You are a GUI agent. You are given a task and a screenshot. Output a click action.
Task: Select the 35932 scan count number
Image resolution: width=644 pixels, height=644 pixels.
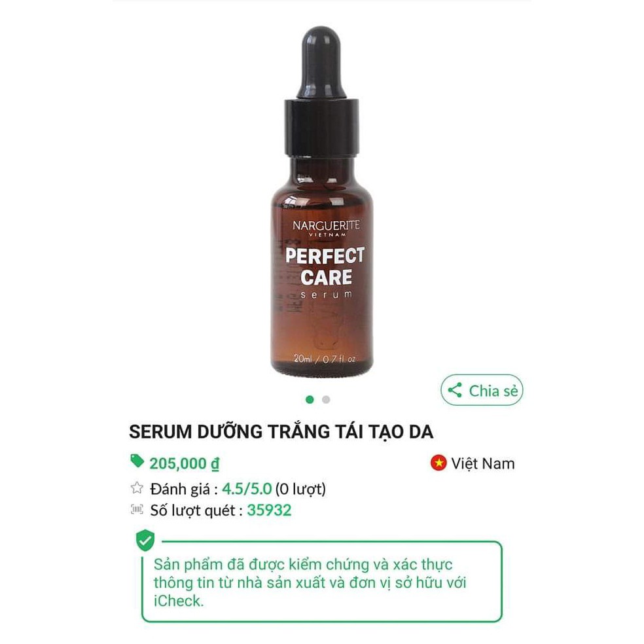tap(269, 510)
